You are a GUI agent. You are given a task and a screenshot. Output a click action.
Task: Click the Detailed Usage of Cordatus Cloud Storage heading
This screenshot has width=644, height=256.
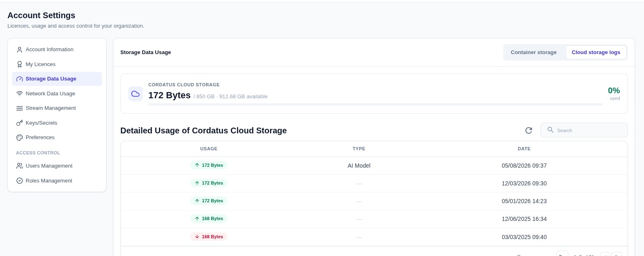[204, 130]
